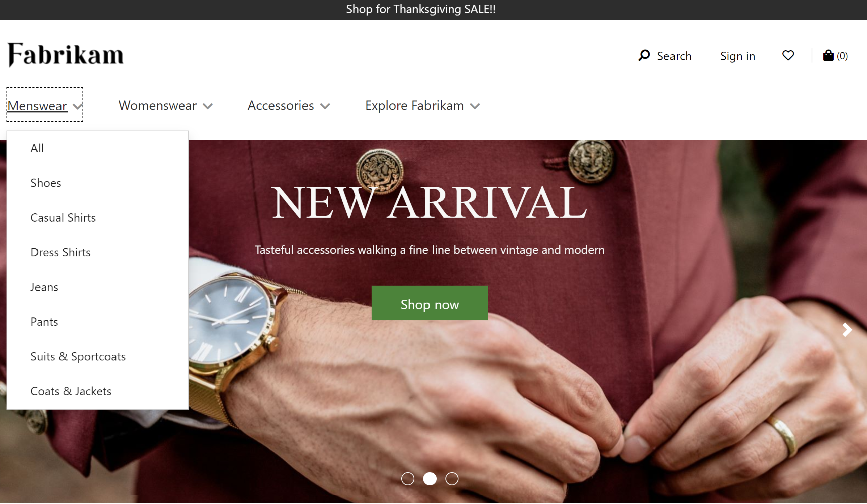The image size is (867, 504).
Task: Click the wishlist heart icon
Action: point(788,55)
